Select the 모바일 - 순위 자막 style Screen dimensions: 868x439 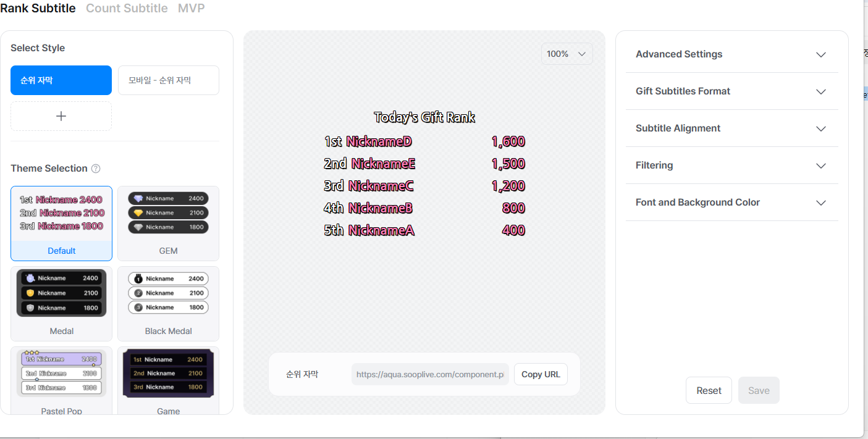coord(168,80)
